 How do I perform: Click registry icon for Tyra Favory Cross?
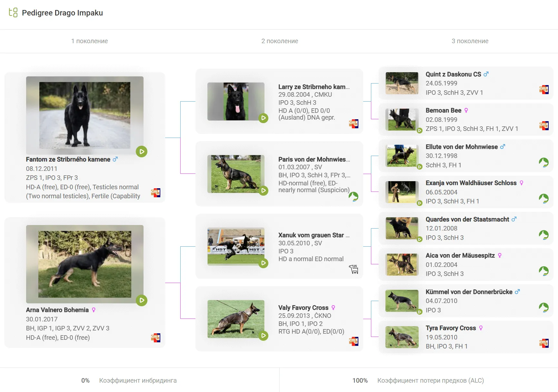[544, 343]
